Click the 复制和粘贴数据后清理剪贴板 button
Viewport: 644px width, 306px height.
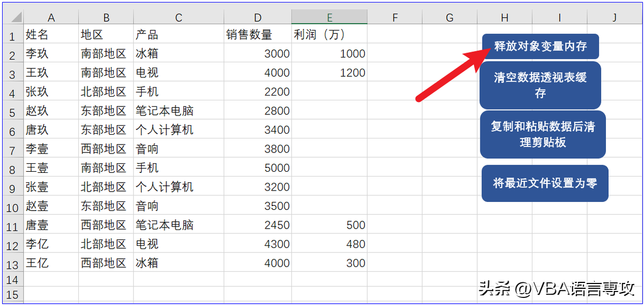click(x=543, y=135)
